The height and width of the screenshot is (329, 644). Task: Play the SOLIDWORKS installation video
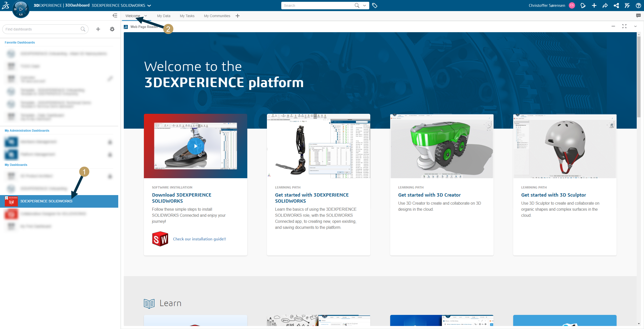[x=195, y=146]
